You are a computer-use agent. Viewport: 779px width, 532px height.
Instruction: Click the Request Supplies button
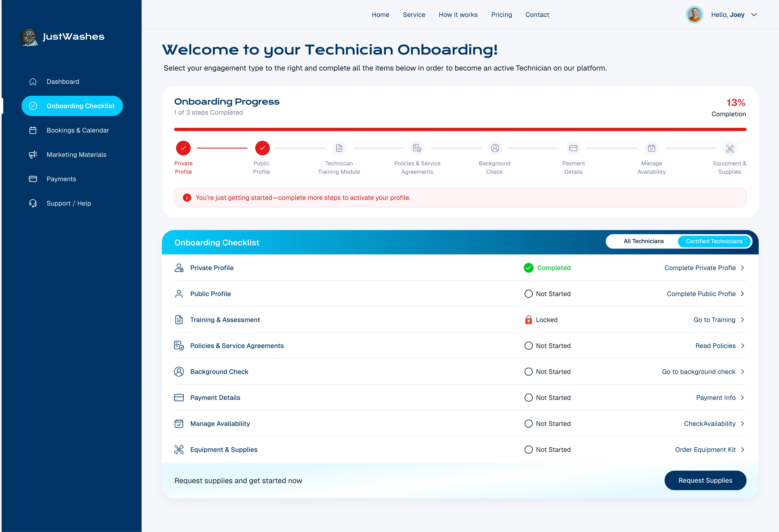(705, 480)
